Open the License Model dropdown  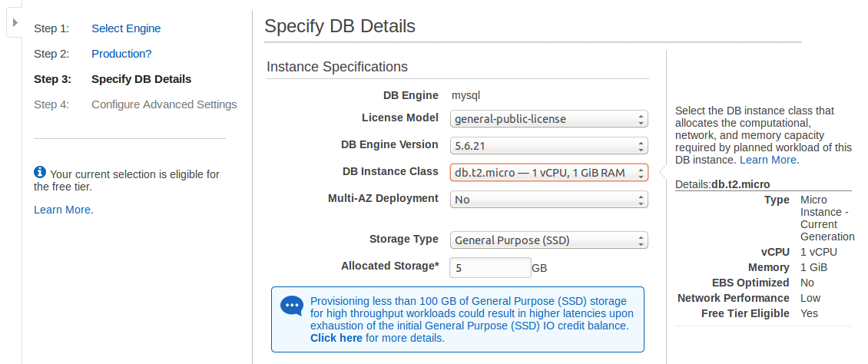point(548,119)
